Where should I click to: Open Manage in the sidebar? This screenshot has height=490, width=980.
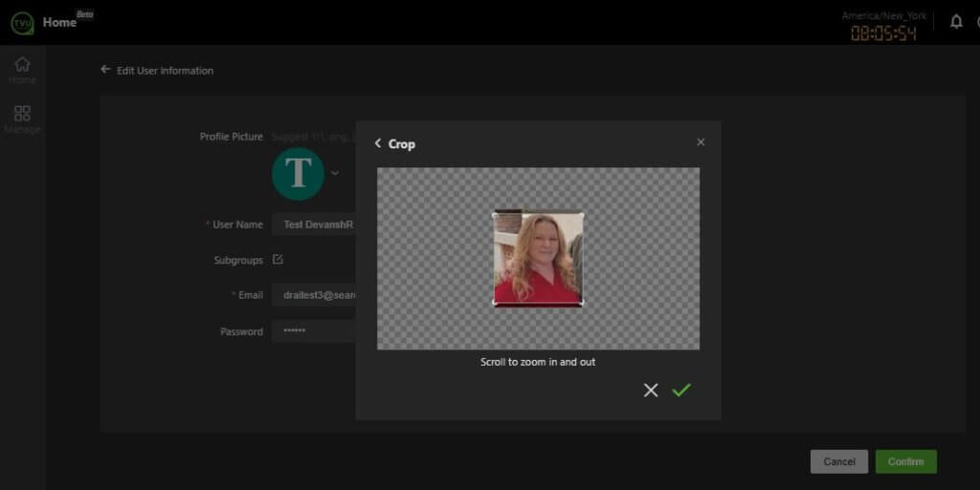[22, 120]
